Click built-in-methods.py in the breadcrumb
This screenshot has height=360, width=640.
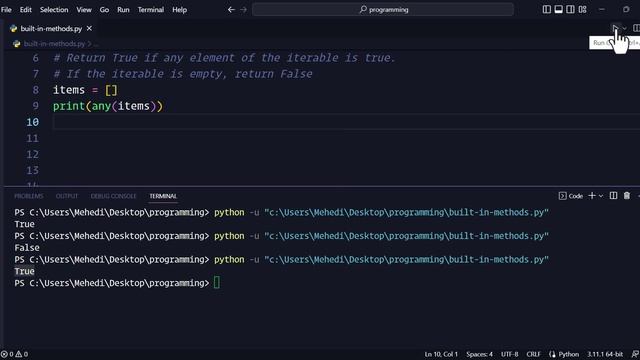(54, 44)
